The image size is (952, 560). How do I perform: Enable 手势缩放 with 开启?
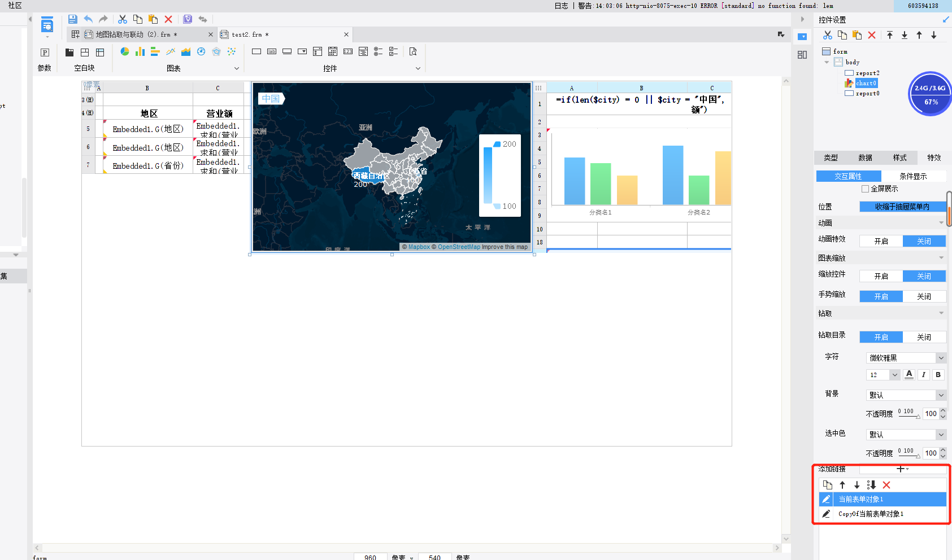click(x=881, y=296)
